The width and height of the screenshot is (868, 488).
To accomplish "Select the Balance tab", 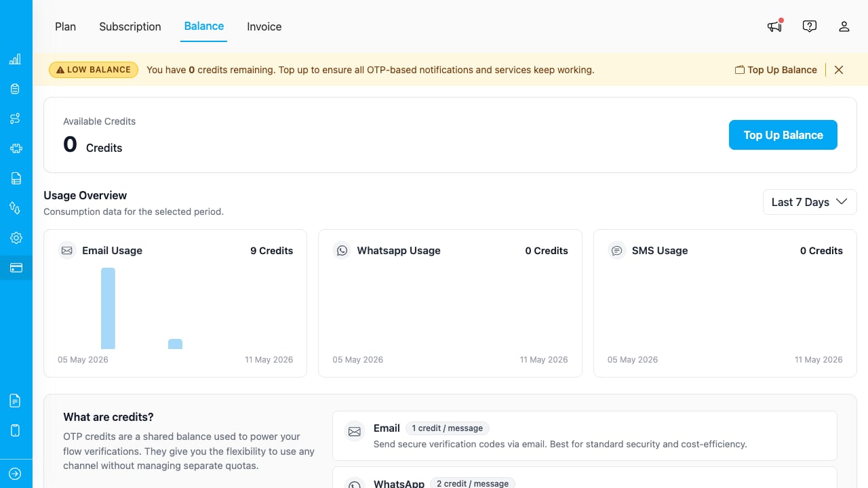I will point(204,26).
